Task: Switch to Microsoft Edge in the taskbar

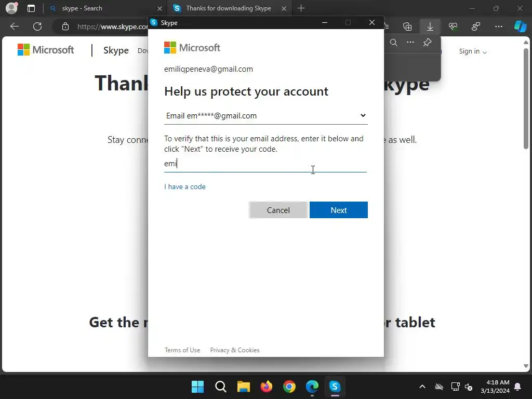Action: tap(312, 387)
